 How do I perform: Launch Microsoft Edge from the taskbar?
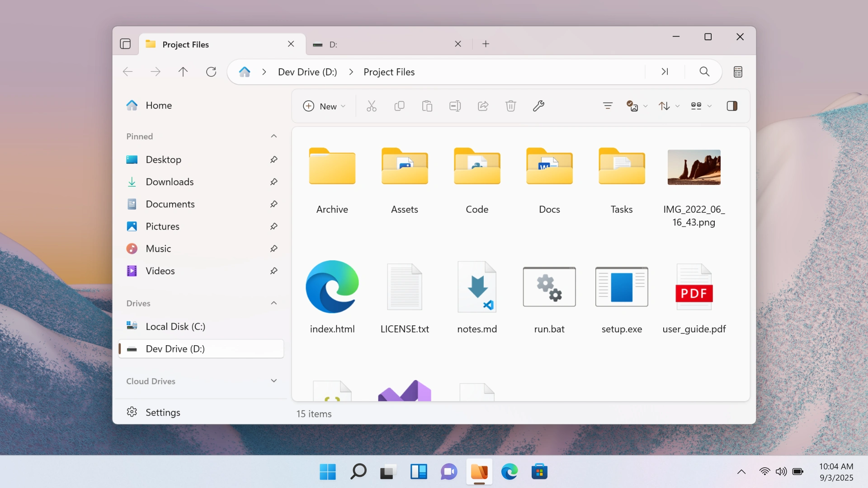[x=509, y=471]
